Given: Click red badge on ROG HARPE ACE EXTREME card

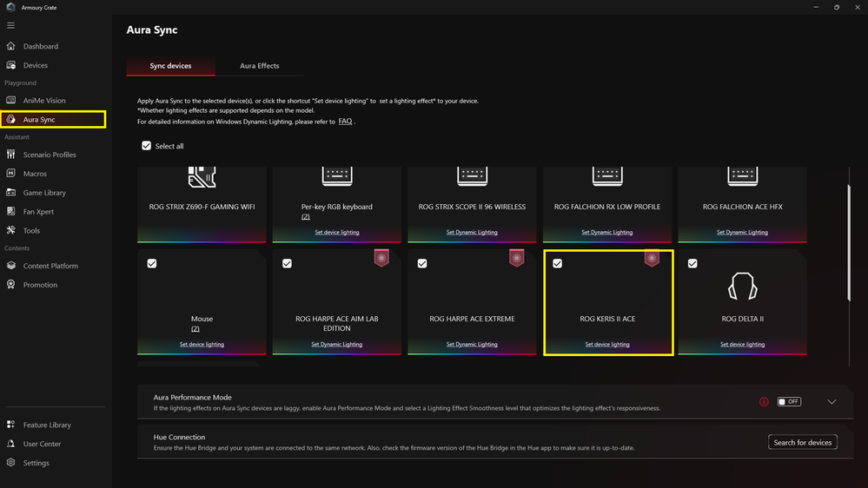Looking at the screenshot, I should [516, 258].
